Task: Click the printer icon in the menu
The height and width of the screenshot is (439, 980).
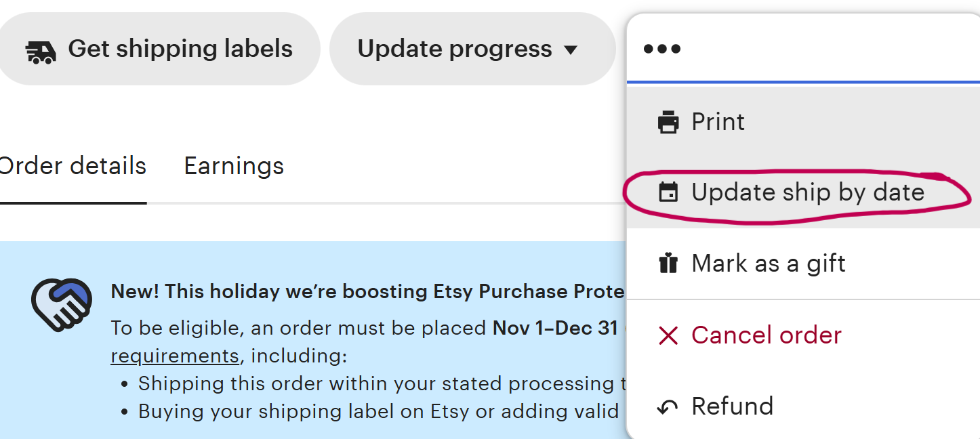Action: coord(668,123)
